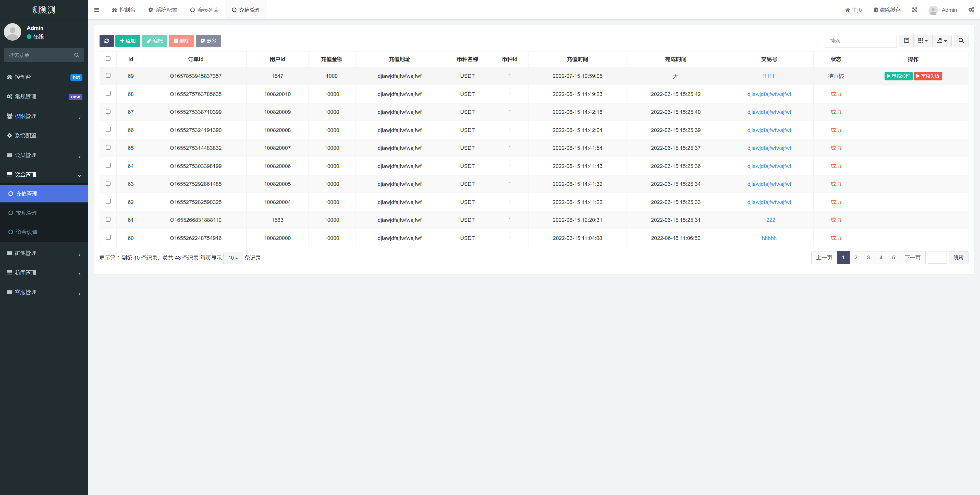Click the refresh table icon button
This screenshot has height=495, width=980.
point(106,41)
